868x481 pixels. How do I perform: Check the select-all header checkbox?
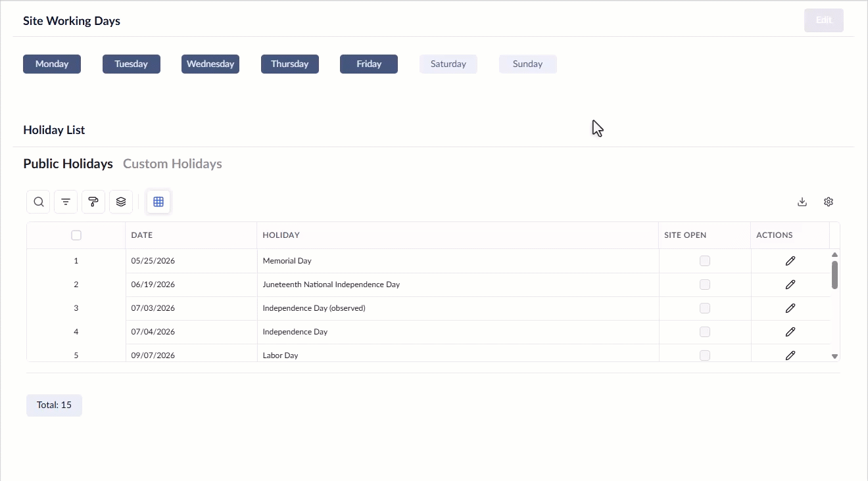coord(76,235)
